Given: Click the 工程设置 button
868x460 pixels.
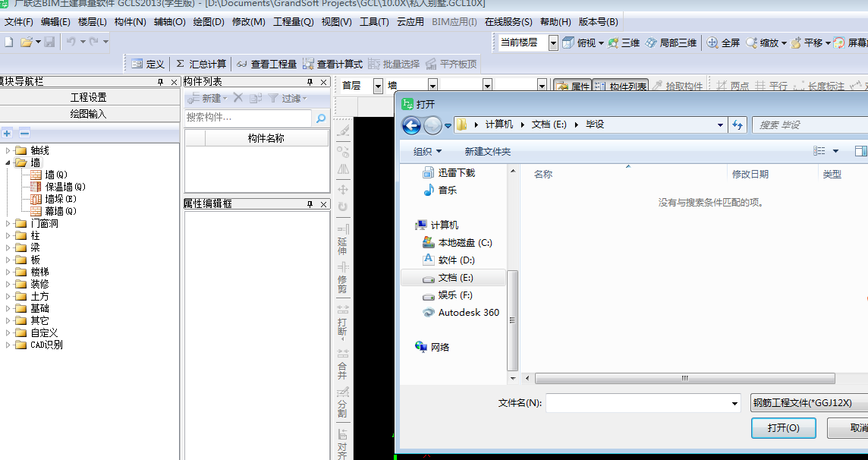Looking at the screenshot, I should point(89,97).
